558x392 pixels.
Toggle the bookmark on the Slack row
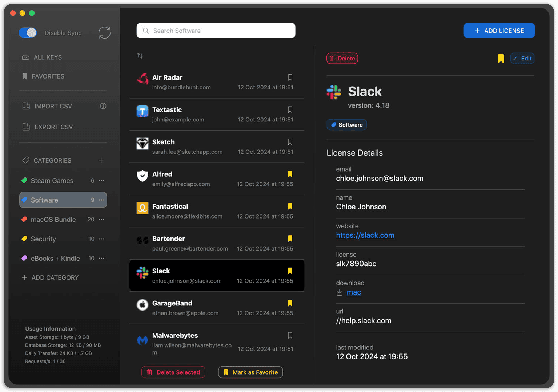click(x=290, y=271)
